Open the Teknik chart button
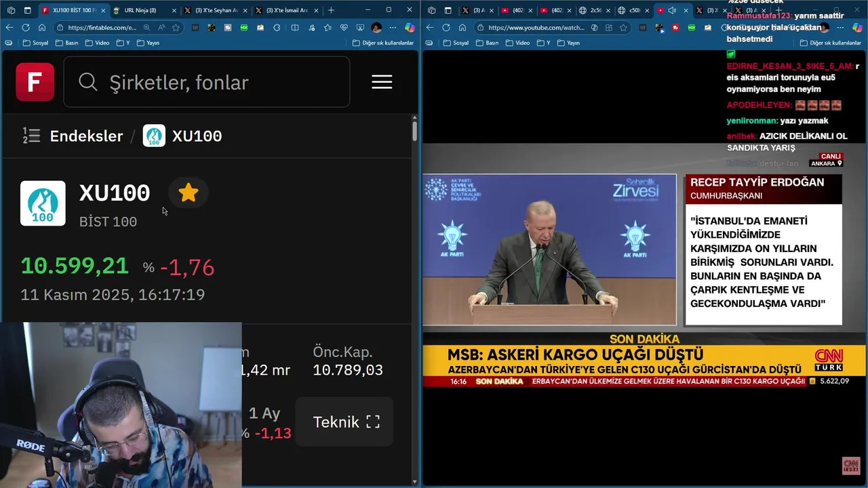The width and height of the screenshot is (868, 488). 346,422
